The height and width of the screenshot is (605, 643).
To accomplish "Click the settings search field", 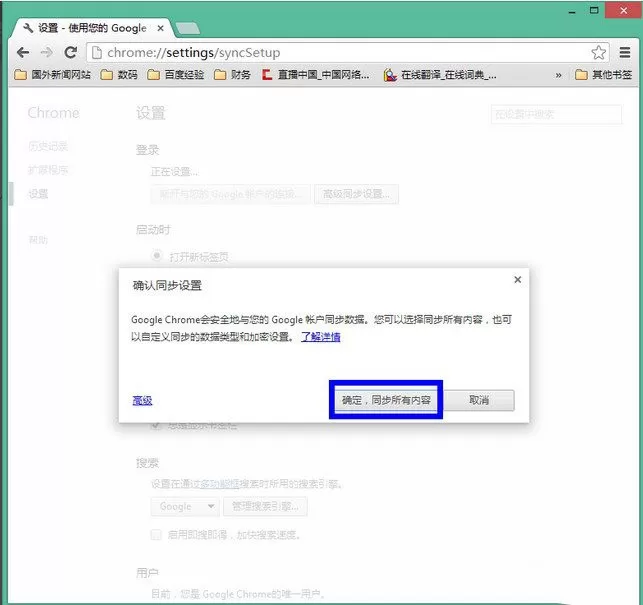I will pyautogui.click(x=556, y=114).
